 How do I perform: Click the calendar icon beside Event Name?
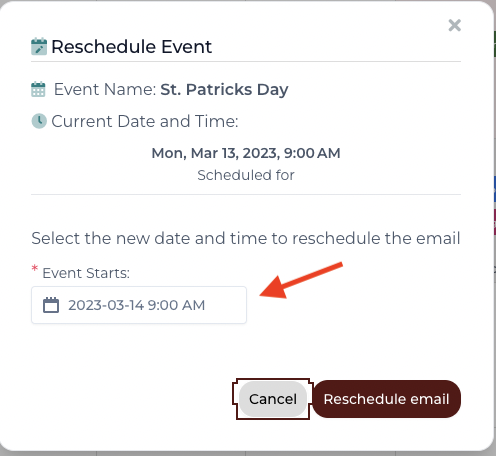click(x=38, y=89)
